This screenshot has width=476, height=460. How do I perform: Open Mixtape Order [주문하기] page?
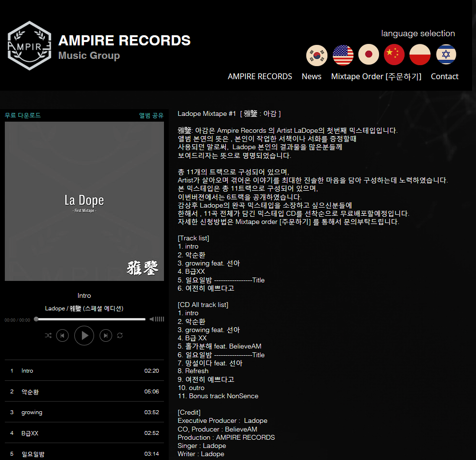coord(376,76)
